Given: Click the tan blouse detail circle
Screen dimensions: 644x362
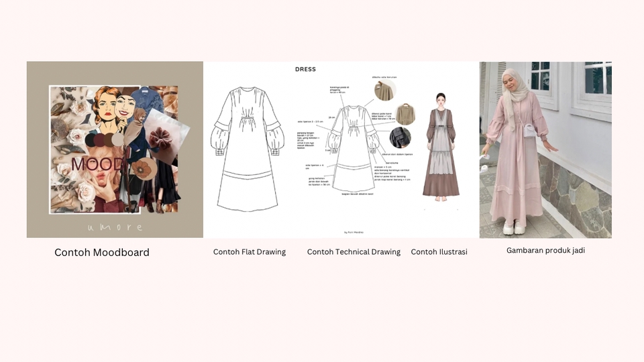Looking at the screenshot, I should coord(405,114).
